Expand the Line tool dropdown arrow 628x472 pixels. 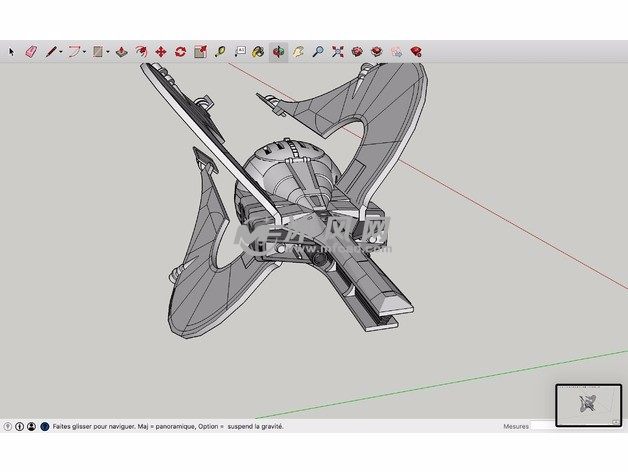click(60, 51)
